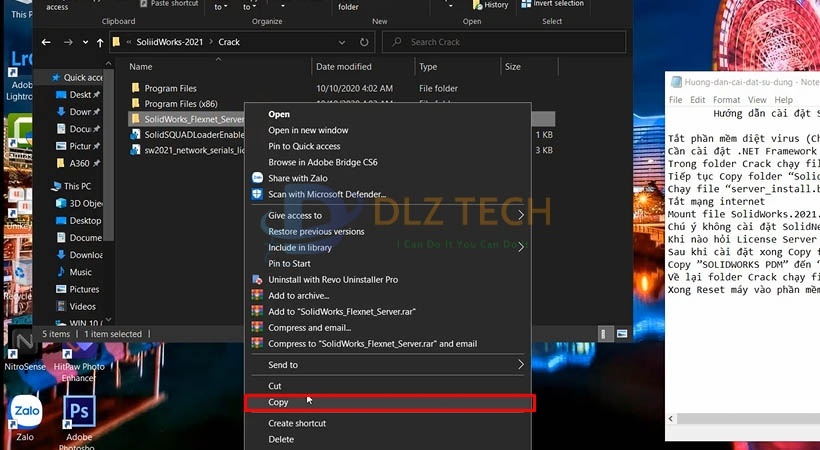Choose Copy from the context menu
Screen dimensions: 820x450
coord(279,402)
